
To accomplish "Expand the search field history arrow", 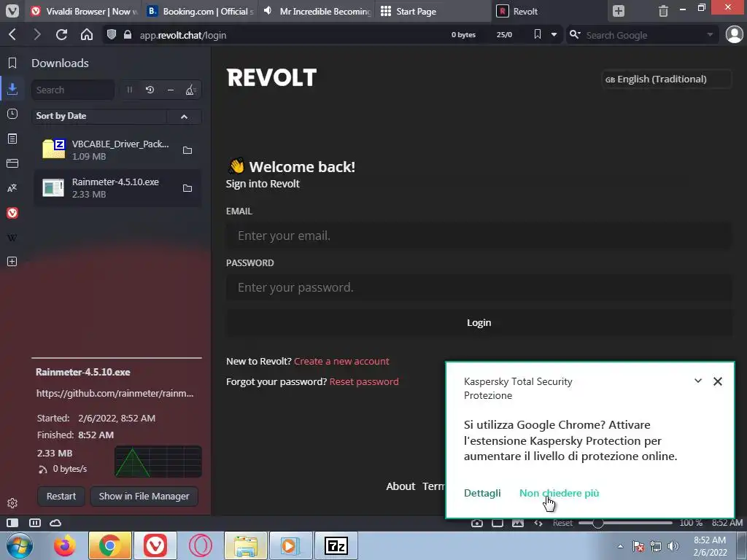I will [x=710, y=34].
